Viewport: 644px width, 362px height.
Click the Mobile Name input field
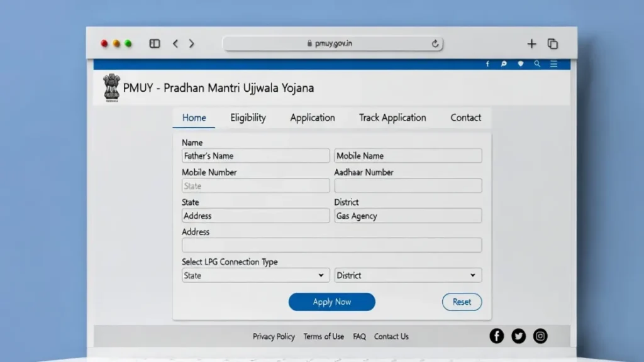408,156
